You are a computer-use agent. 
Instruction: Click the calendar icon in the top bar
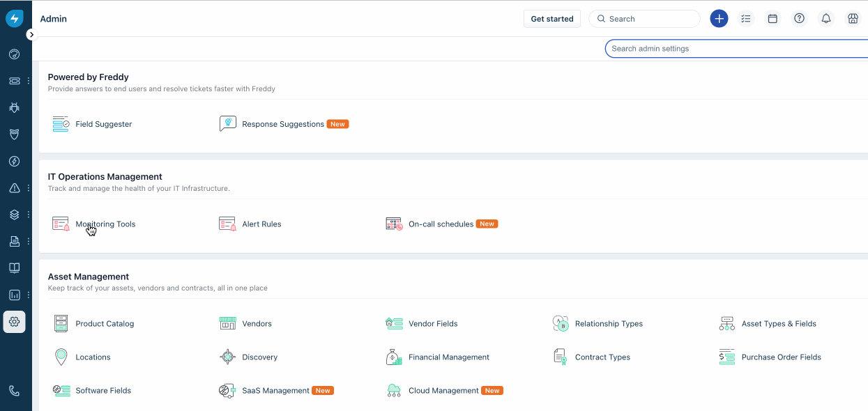click(772, 18)
